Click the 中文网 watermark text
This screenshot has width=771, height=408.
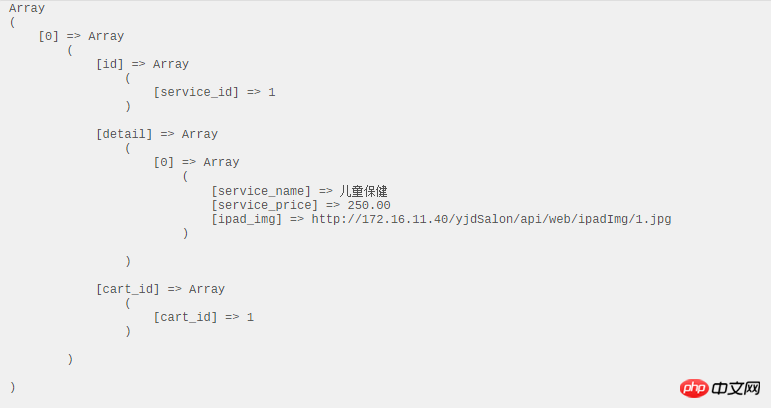point(736,387)
